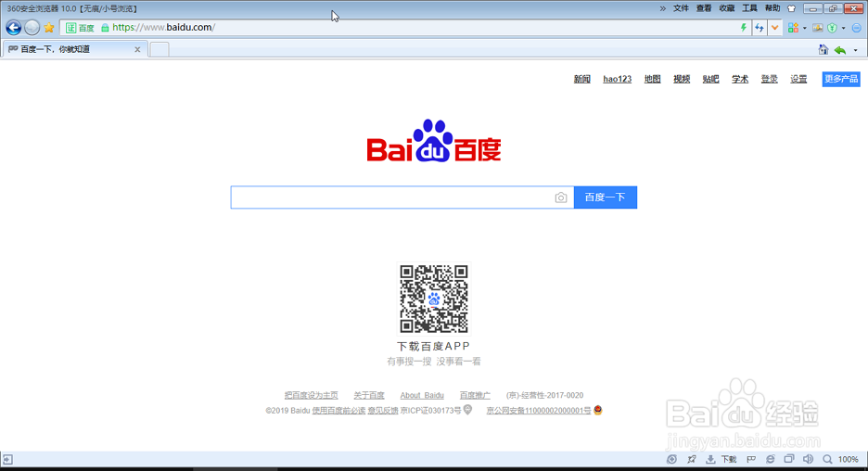Open the 工具 menu
This screenshot has width=868, height=471.
point(749,8)
